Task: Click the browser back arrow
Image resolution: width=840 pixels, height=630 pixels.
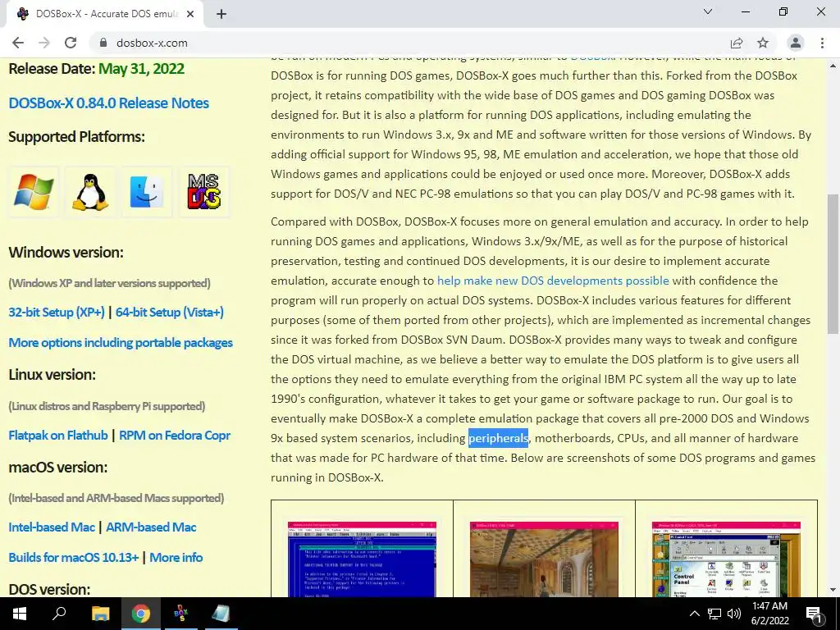Action: pyautogui.click(x=18, y=43)
